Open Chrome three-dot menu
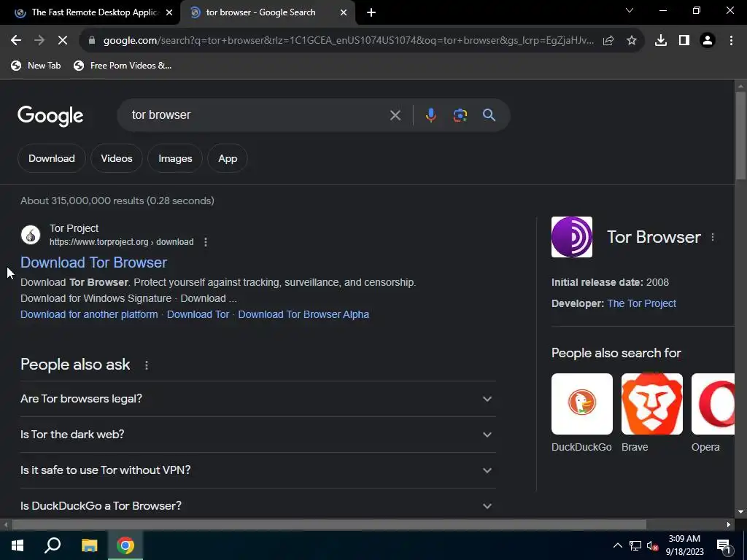Viewport: 747px width, 560px height. pyautogui.click(x=731, y=41)
